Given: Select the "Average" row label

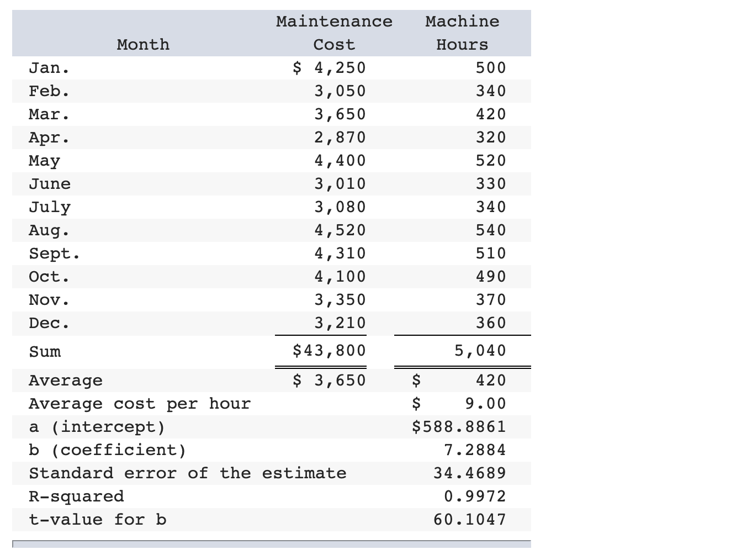Looking at the screenshot, I should coord(65,381).
